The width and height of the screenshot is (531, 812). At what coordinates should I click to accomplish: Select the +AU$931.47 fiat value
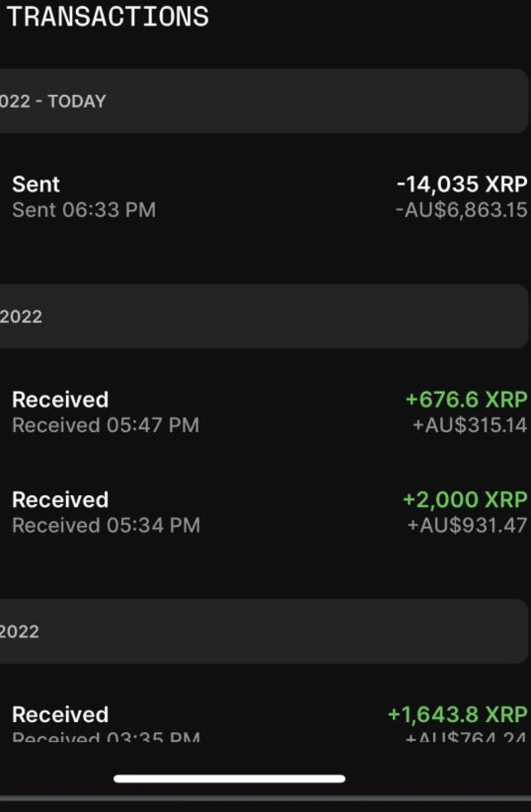[x=466, y=525]
